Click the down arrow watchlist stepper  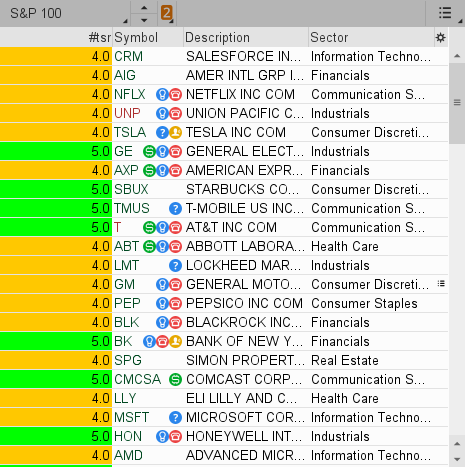point(144,20)
